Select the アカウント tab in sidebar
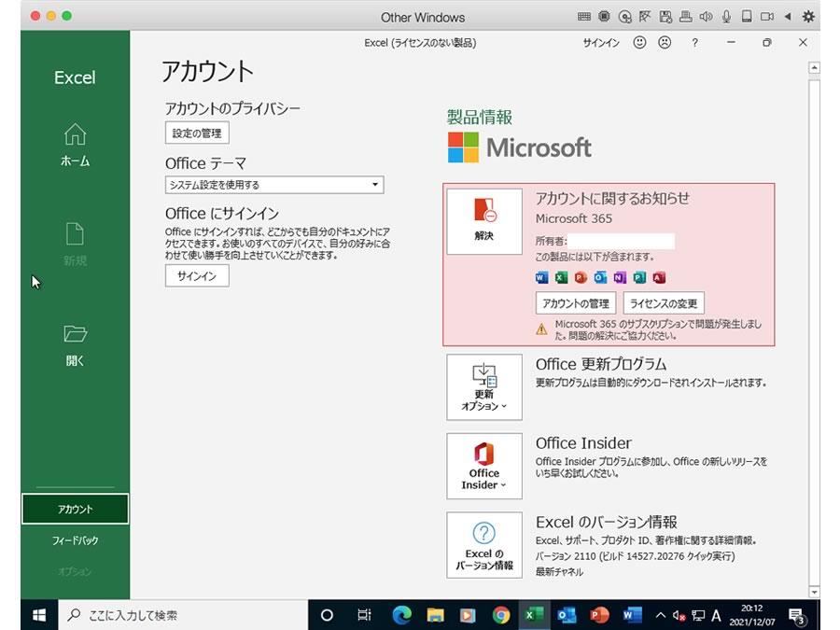This screenshot has width=840, height=630. [75, 509]
